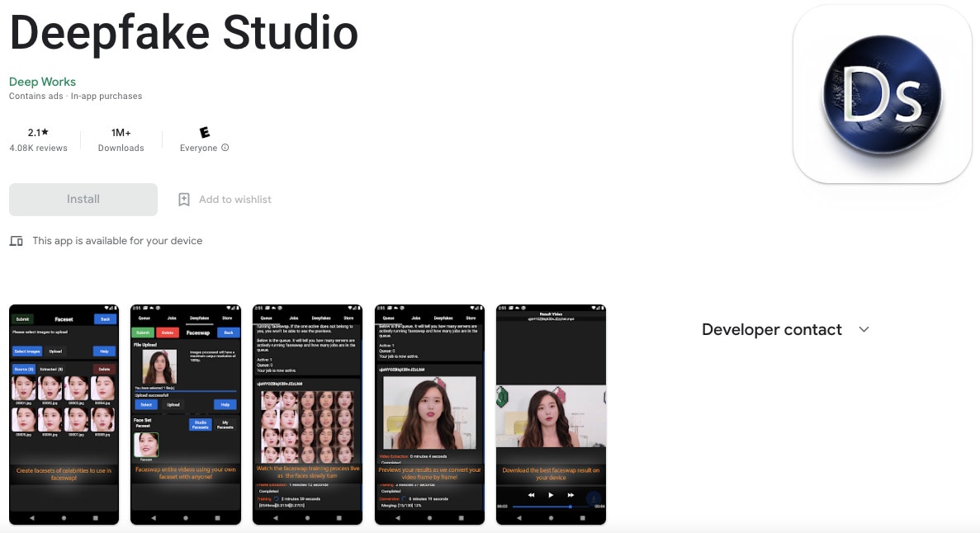
Task: Open the Faceset creation screenshot
Action: (x=64, y=414)
